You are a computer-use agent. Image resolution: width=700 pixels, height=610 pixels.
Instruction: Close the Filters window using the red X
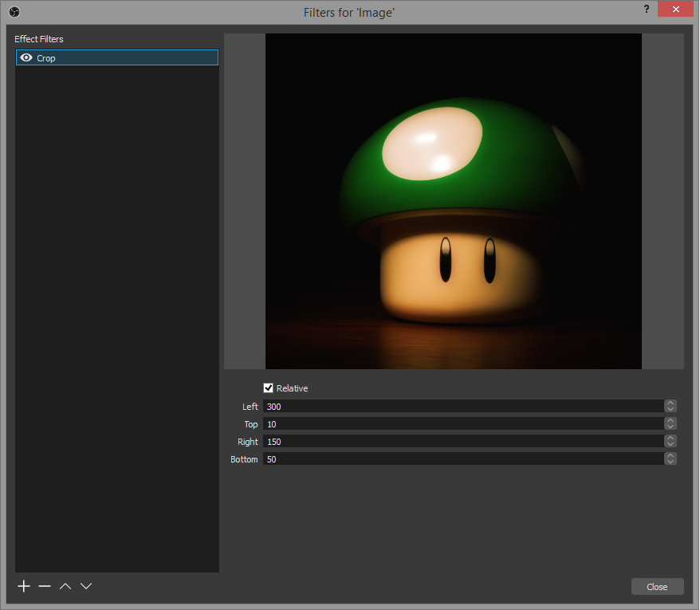click(x=675, y=10)
